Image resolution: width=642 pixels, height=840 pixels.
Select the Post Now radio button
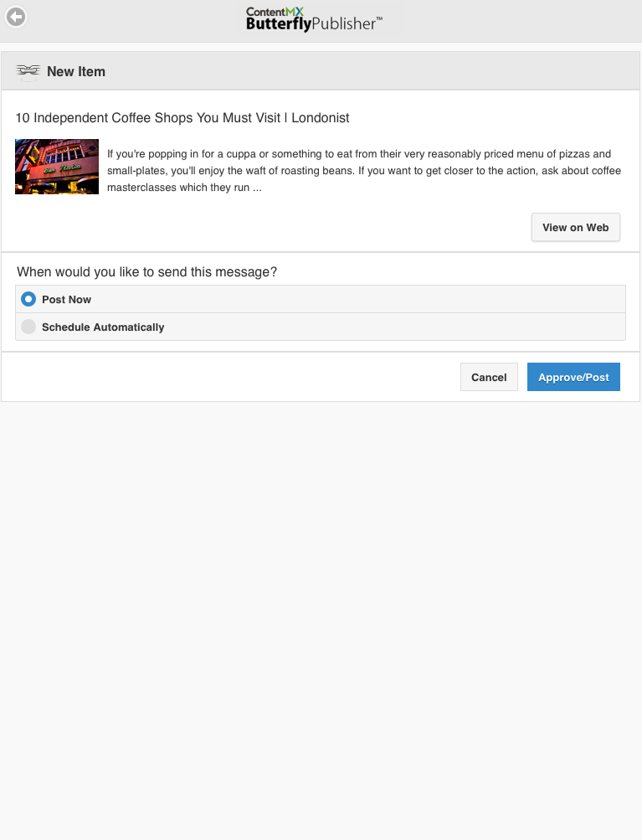28,299
